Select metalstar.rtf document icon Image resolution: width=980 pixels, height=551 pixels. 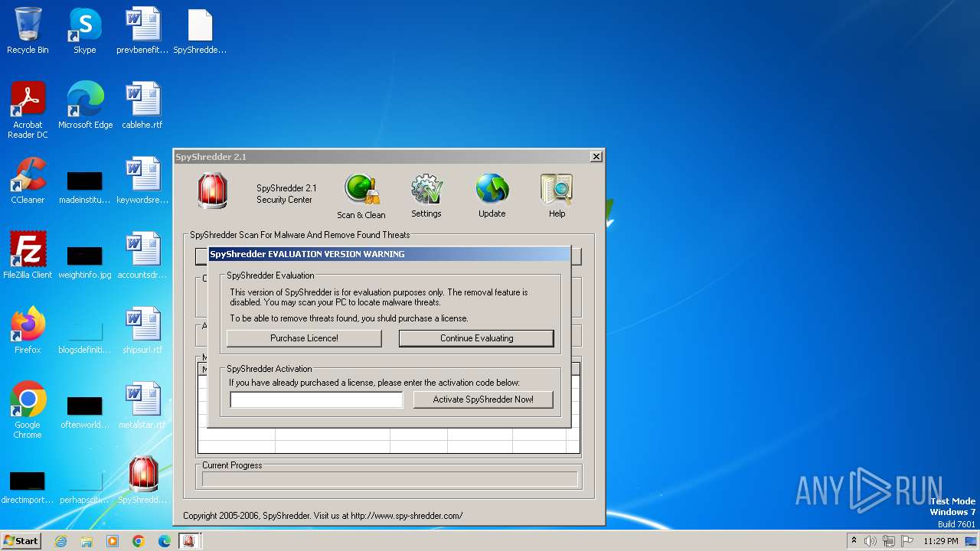point(142,406)
